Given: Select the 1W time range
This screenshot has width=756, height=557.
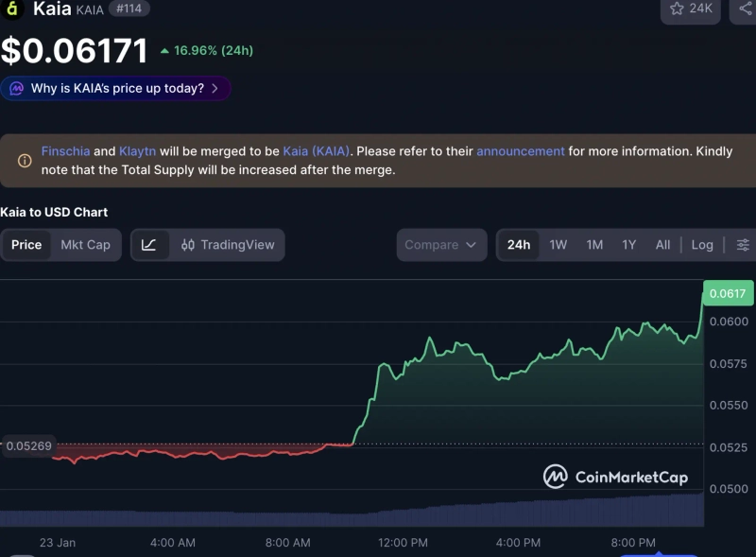Looking at the screenshot, I should (558, 245).
